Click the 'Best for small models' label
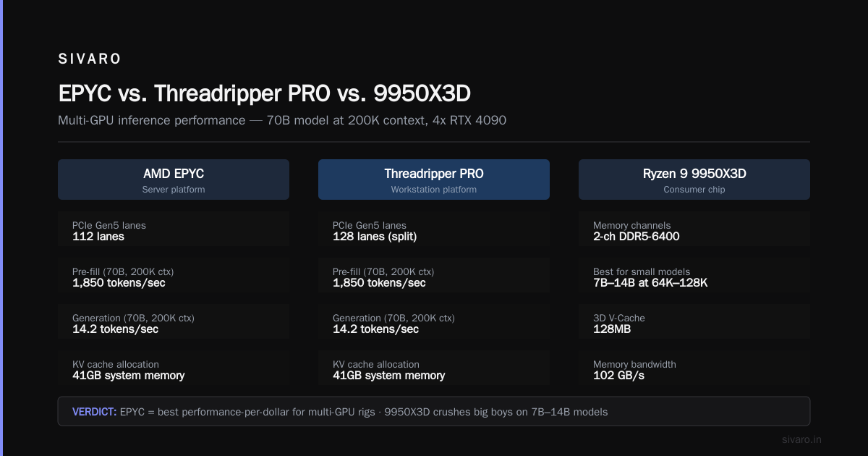The width and height of the screenshot is (868, 456). [642, 271]
